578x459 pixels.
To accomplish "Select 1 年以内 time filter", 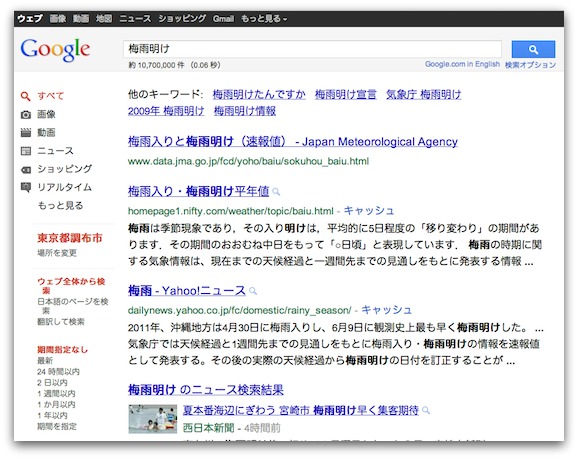I will point(52,415).
